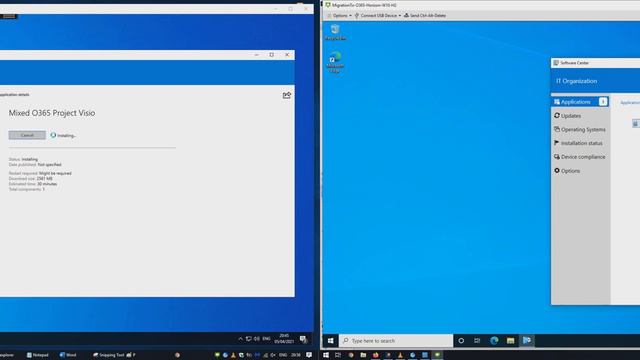Expand the Connect USB Device dropdown
Viewport: 640px width, 360px height.
coord(378,16)
